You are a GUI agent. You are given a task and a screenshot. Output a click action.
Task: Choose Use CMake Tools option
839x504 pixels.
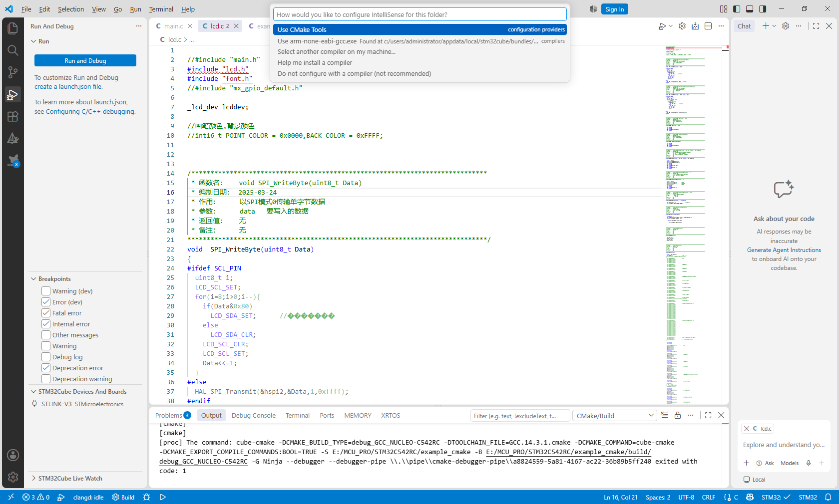click(420, 29)
